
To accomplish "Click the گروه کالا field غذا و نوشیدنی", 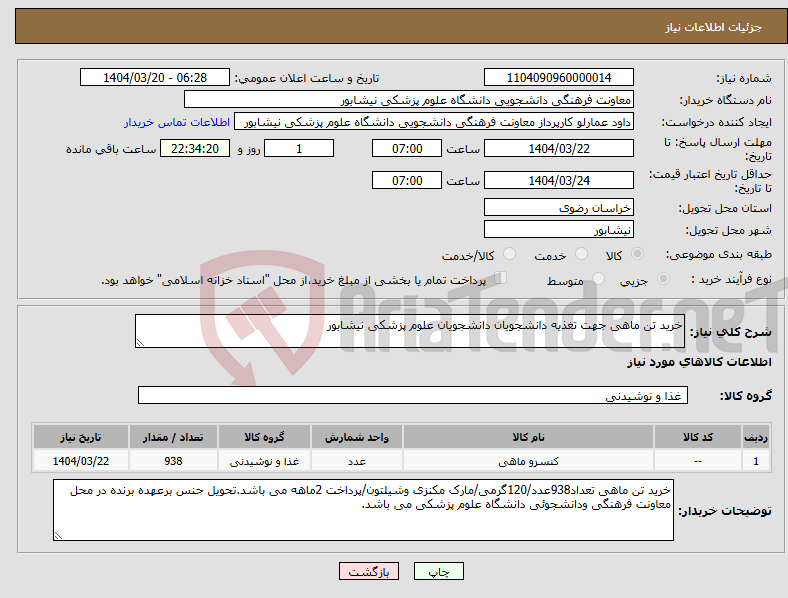I will [413, 395].
